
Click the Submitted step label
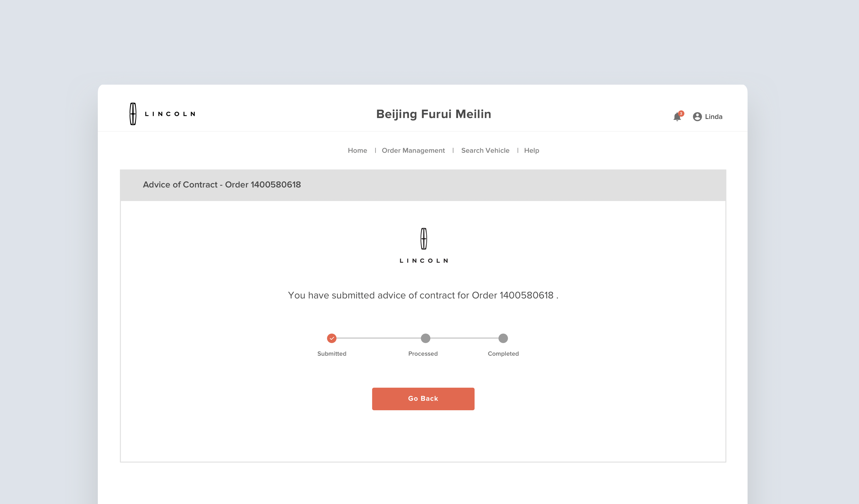click(x=332, y=354)
